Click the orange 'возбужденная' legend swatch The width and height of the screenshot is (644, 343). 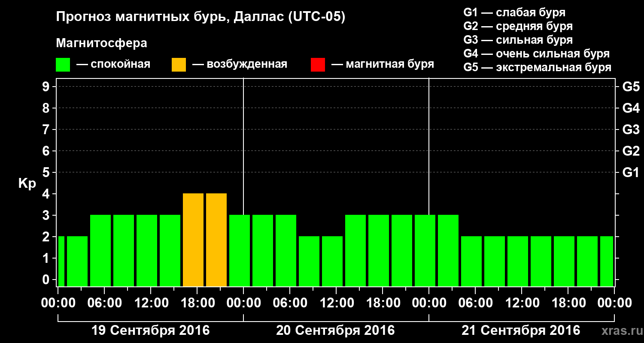tap(179, 65)
